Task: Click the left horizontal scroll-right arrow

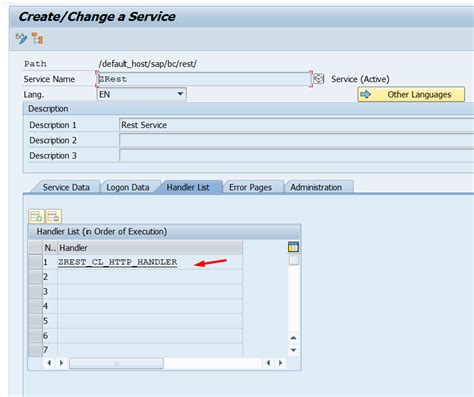Action: click(x=61, y=363)
